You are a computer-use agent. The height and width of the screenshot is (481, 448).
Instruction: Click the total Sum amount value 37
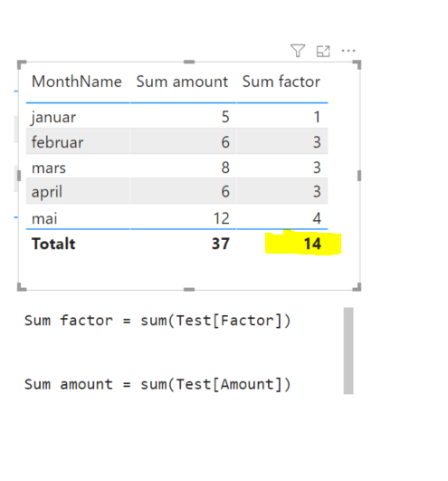click(x=221, y=244)
